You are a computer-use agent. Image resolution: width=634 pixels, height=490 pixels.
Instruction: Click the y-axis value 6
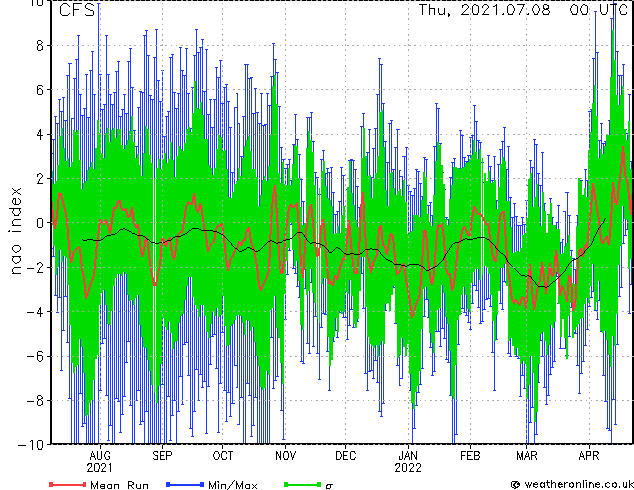click(40, 90)
